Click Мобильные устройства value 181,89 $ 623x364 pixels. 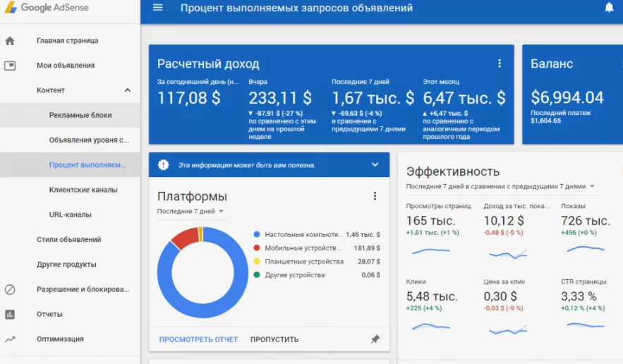tap(367, 248)
